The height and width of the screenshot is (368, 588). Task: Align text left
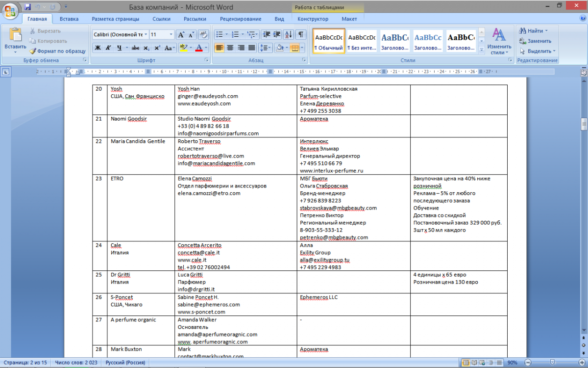[219, 48]
